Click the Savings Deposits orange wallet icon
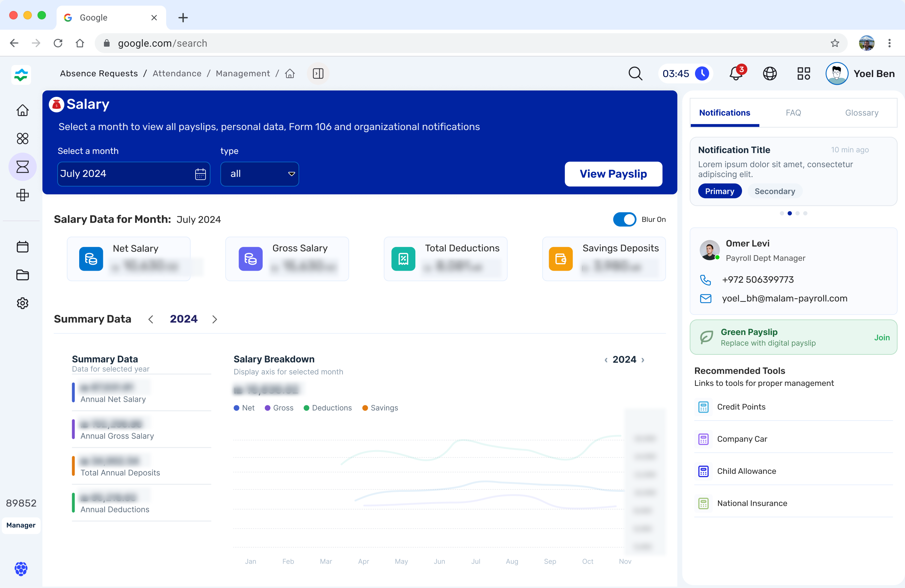Screen dimensions: 905x588 (560, 259)
